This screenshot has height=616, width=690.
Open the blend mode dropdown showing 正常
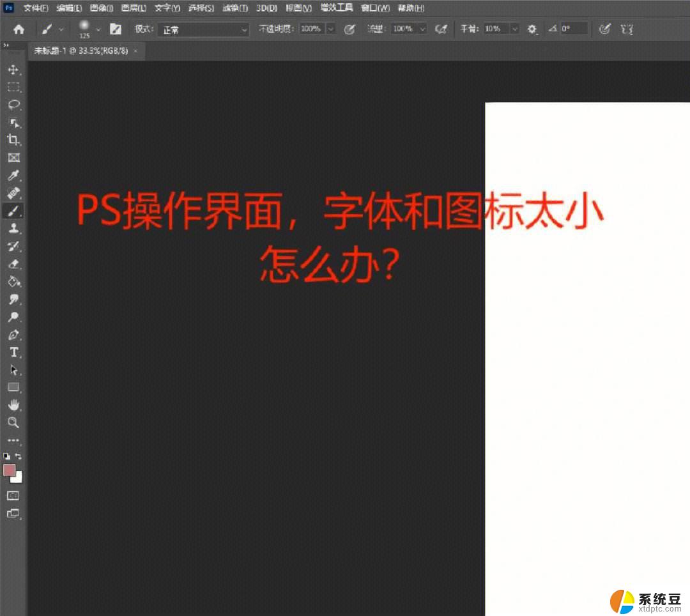click(203, 29)
